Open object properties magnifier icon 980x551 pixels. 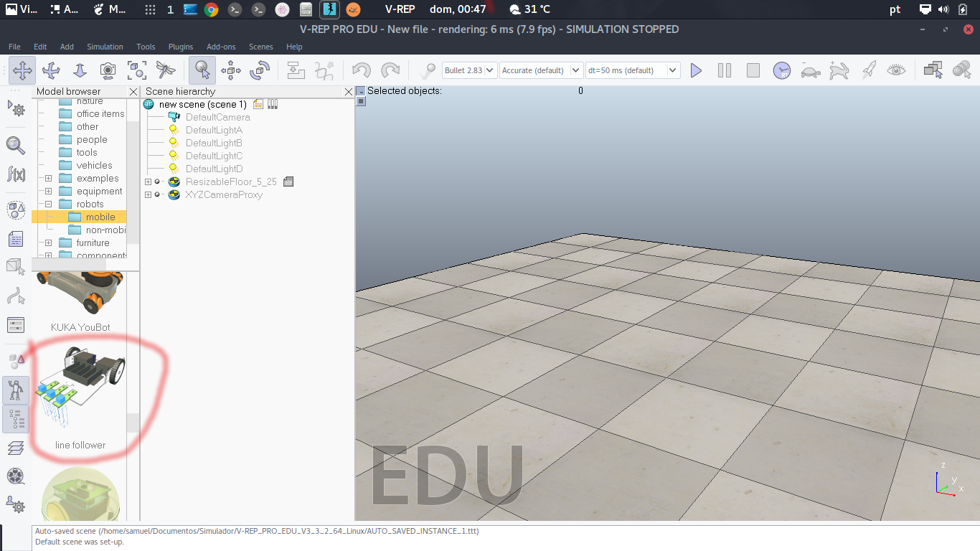point(16,146)
